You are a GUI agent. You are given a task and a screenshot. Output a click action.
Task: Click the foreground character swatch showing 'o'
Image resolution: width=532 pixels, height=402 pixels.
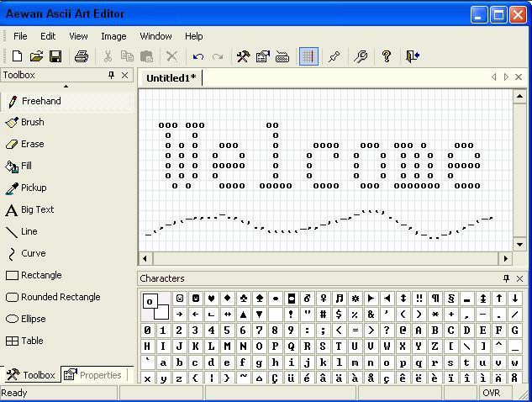pyautogui.click(x=150, y=301)
